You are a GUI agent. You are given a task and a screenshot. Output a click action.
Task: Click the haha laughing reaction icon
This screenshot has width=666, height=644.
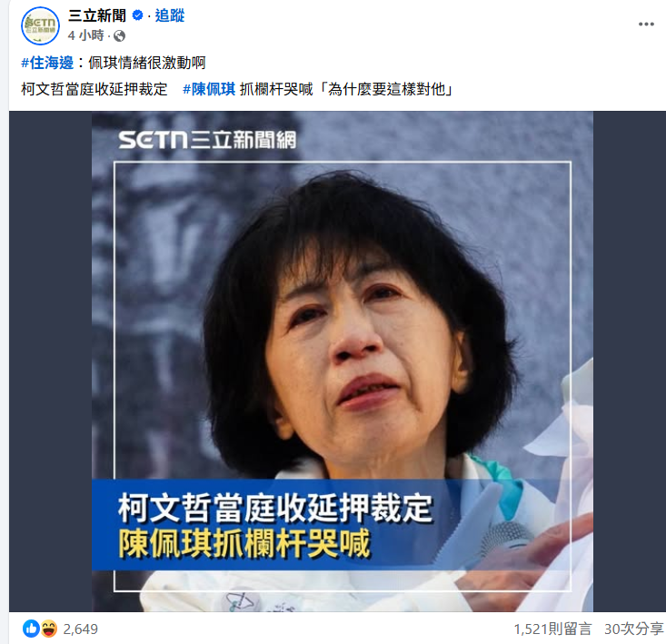point(49,629)
